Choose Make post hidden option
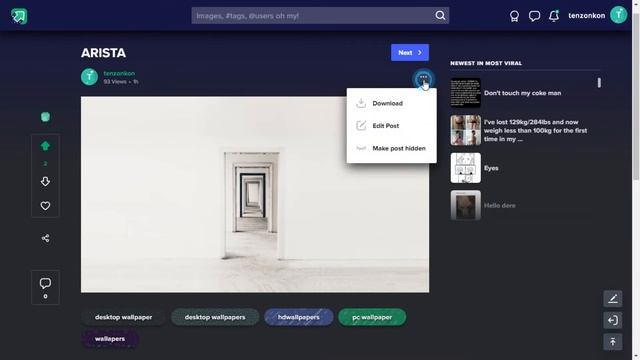 (x=391, y=148)
